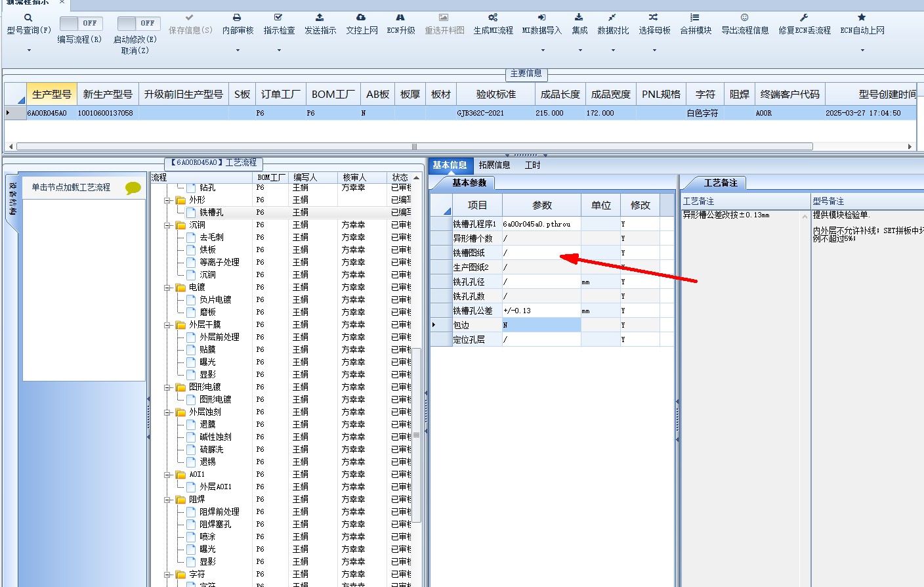The height and width of the screenshot is (587, 924).
Task: Collapse the AOI1 tree folder
Action: tap(168, 475)
